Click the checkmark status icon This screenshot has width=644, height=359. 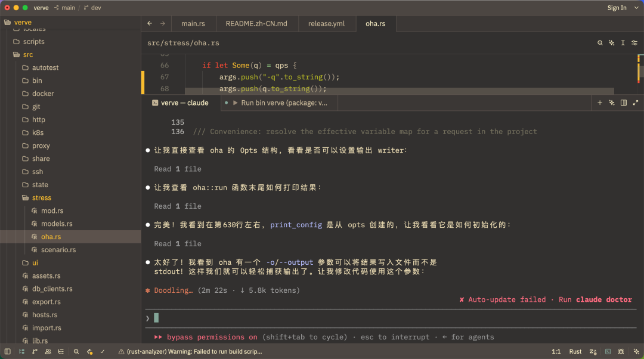pos(103,352)
